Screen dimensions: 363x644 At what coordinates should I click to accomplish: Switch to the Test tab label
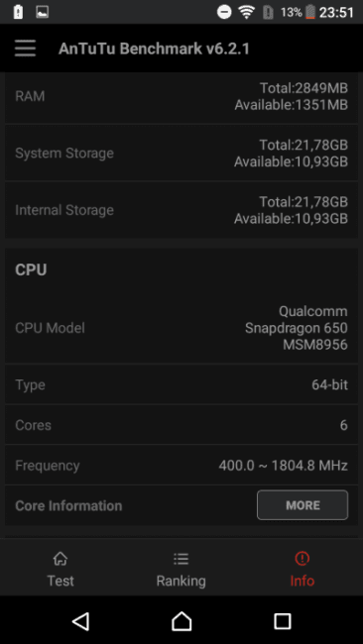coord(60,581)
